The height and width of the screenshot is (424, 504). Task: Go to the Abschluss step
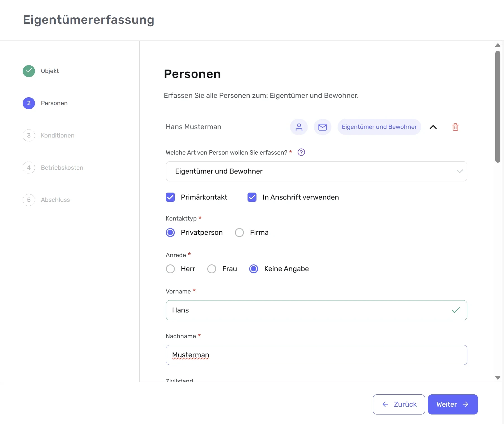46,200
